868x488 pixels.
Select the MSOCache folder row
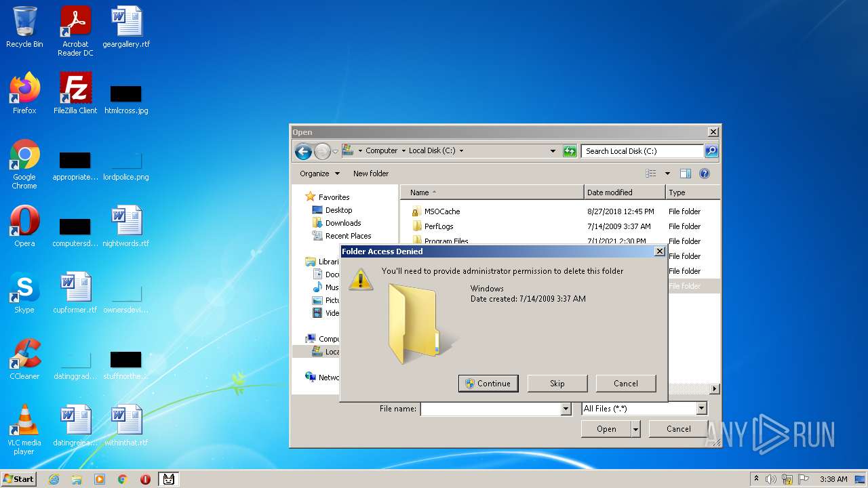pos(559,211)
